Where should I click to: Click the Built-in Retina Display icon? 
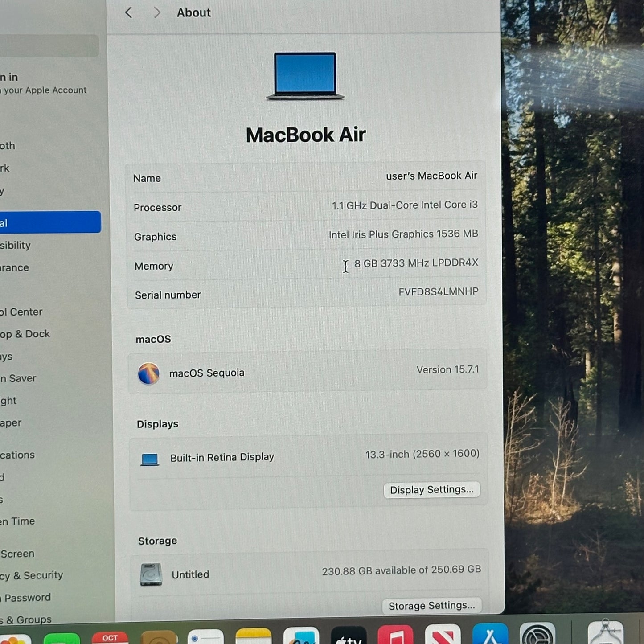click(x=150, y=459)
